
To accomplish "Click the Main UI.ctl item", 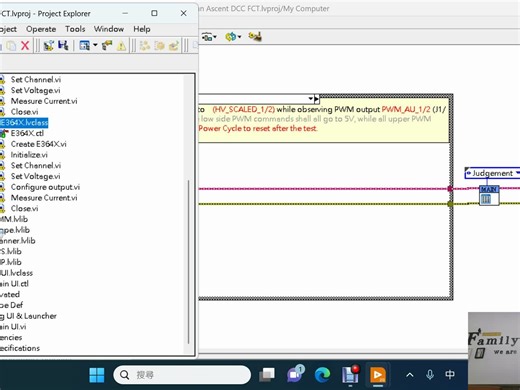I will tap(14, 283).
